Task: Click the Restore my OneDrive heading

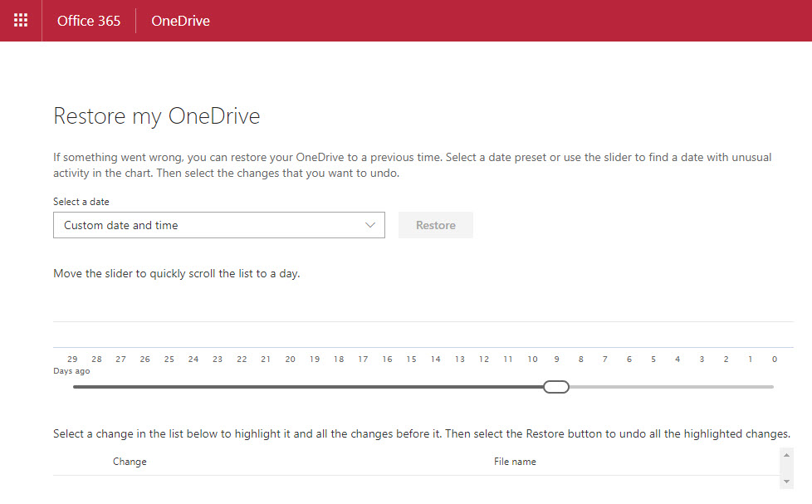Action: [156, 116]
